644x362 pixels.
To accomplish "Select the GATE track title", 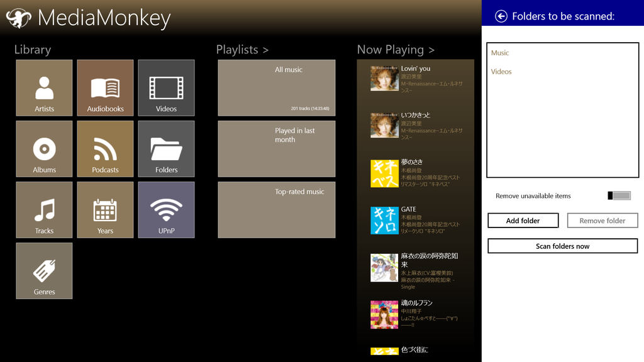I will coord(408,209).
